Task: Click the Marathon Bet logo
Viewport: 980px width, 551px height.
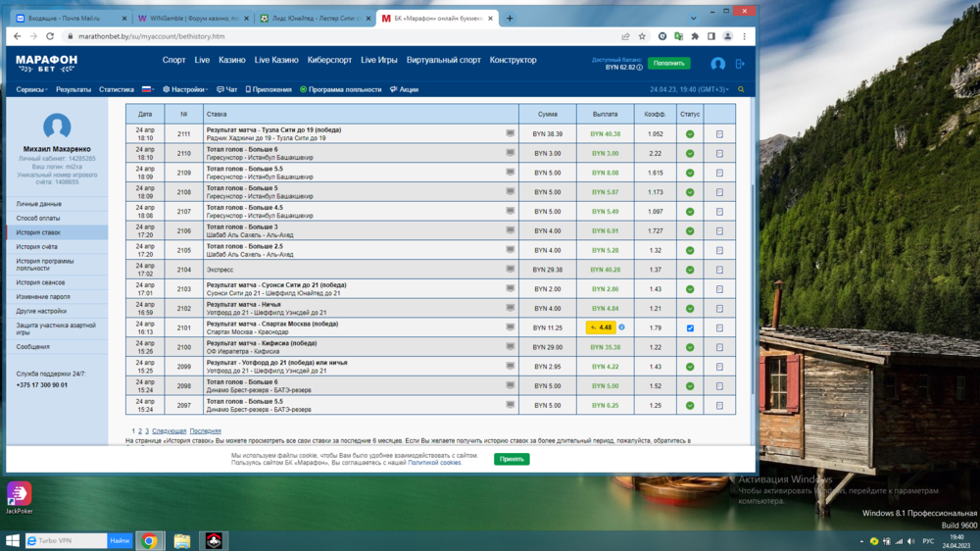Action: (x=46, y=62)
